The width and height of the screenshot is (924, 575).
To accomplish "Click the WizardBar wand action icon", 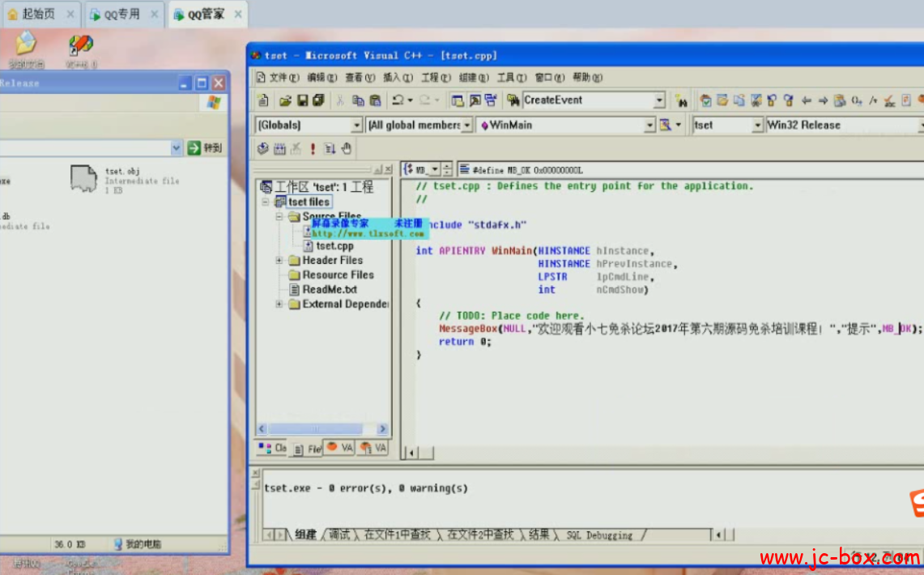I will [x=666, y=125].
